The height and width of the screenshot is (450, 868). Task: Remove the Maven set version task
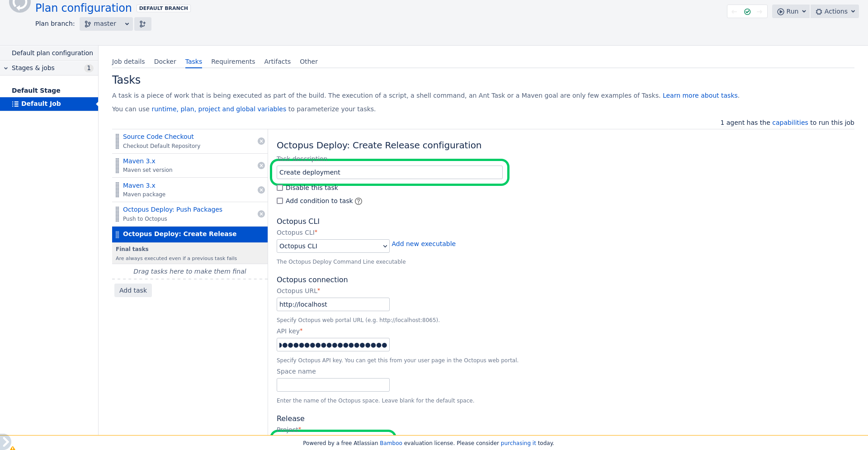point(261,166)
